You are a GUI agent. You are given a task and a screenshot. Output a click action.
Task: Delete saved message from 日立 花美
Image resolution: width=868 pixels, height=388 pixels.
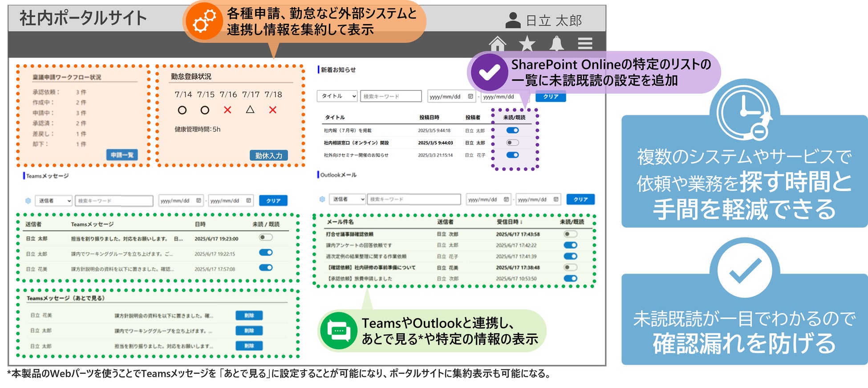click(249, 315)
